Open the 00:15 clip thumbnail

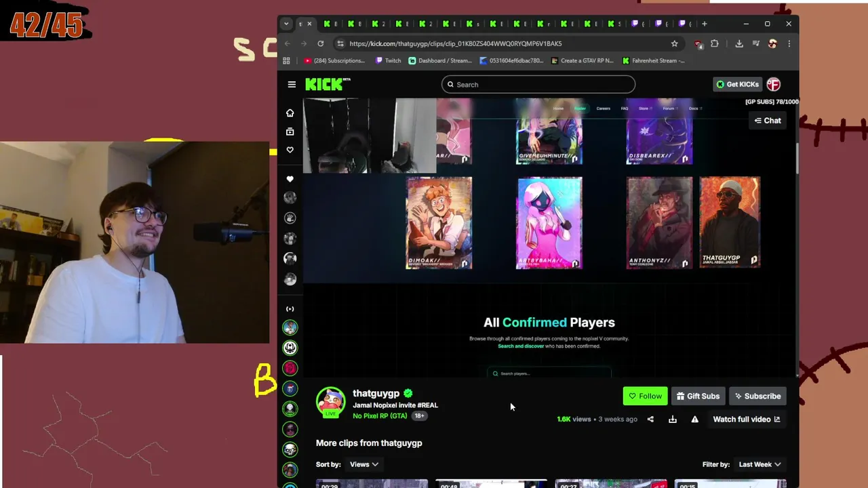click(730, 484)
